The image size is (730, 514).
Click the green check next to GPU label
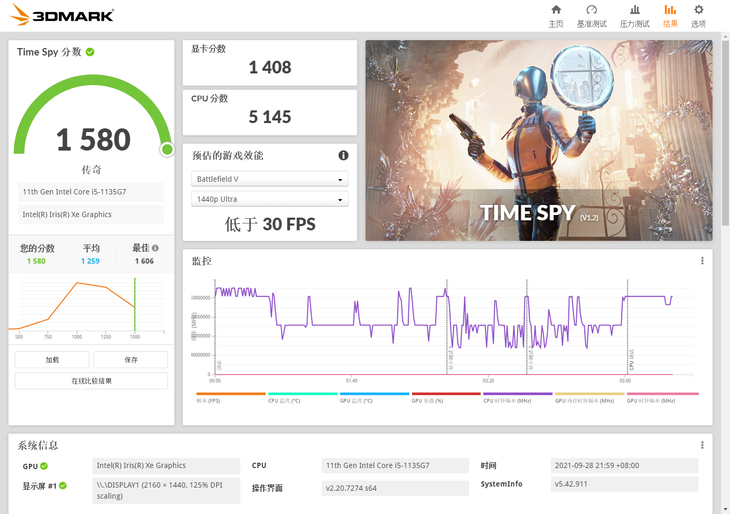click(x=44, y=466)
